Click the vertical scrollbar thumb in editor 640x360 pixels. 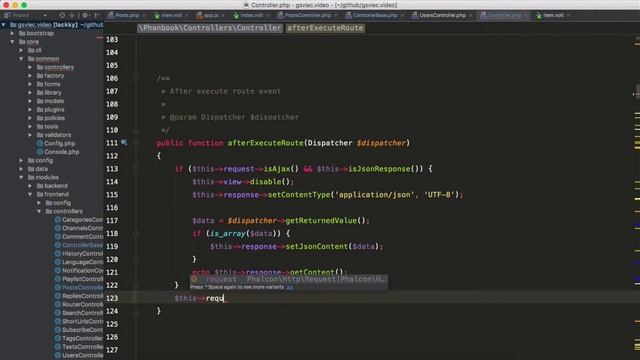[x=638, y=92]
